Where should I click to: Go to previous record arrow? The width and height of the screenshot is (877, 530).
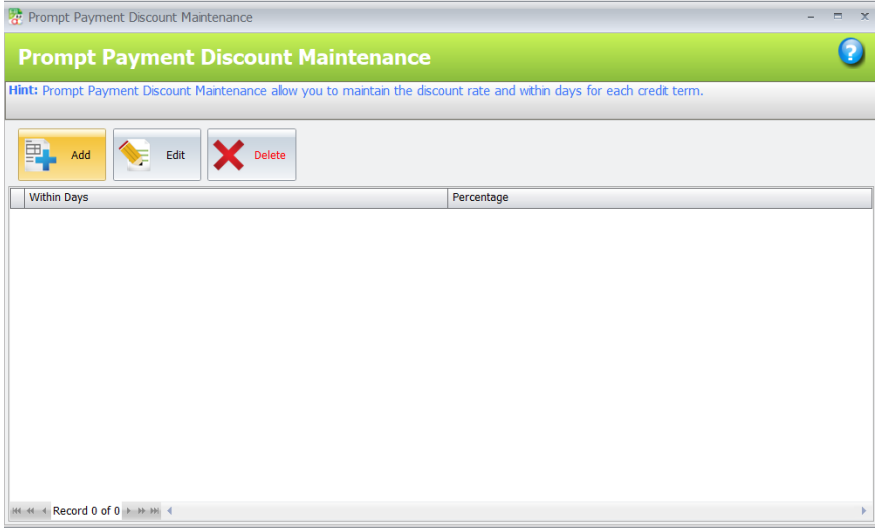pos(44,510)
